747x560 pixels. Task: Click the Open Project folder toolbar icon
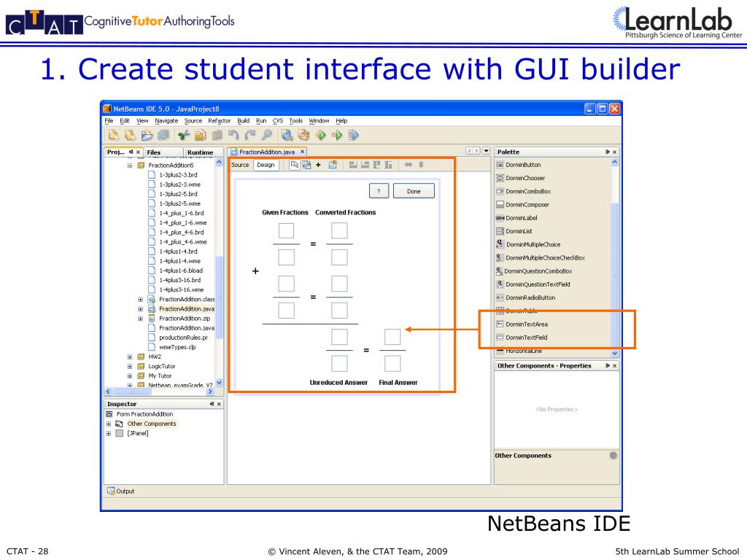(x=146, y=135)
